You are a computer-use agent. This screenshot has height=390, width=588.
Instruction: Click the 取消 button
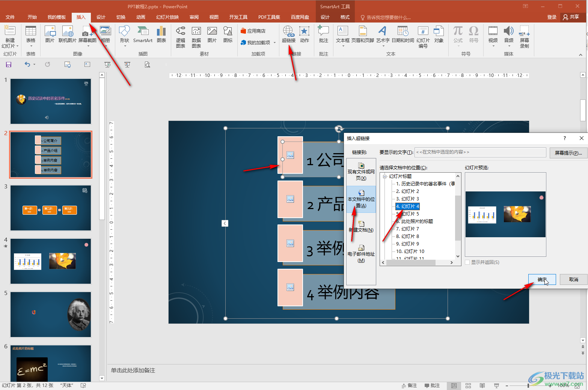tap(573, 280)
